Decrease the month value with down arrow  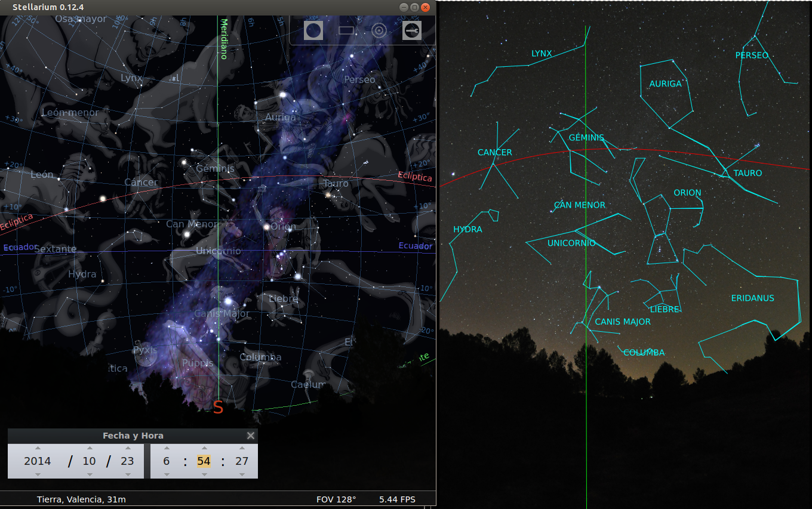(x=90, y=474)
